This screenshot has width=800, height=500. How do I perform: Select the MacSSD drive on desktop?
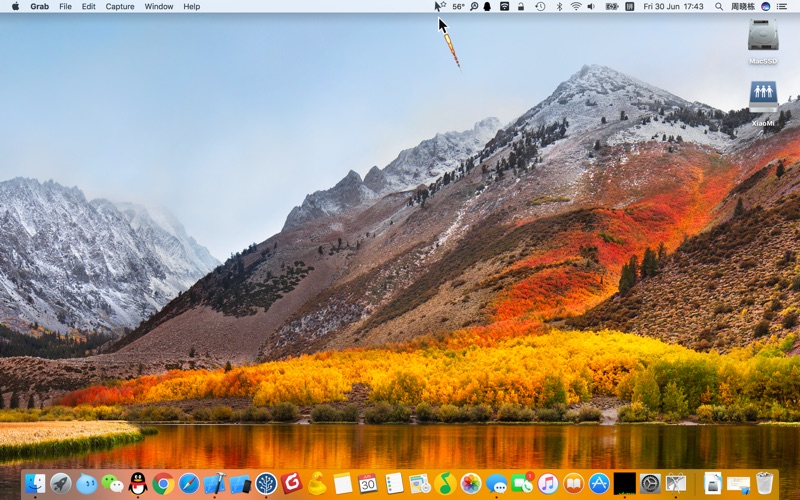point(763,40)
